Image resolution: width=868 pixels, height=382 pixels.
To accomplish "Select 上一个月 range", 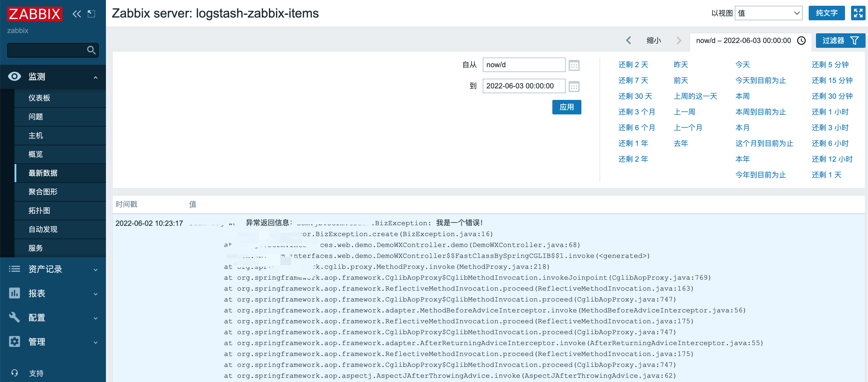I will click(x=688, y=128).
